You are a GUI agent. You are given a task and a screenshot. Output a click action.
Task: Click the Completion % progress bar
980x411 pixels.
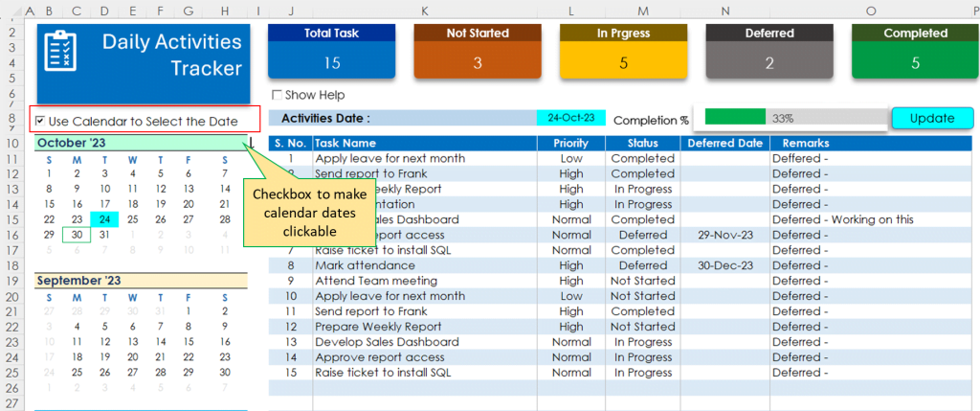point(795,117)
